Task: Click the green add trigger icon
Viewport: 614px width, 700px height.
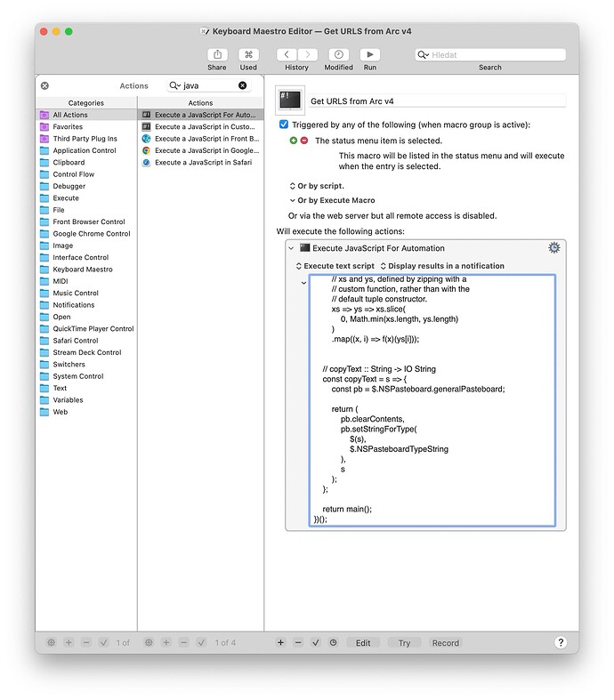Action: [294, 141]
